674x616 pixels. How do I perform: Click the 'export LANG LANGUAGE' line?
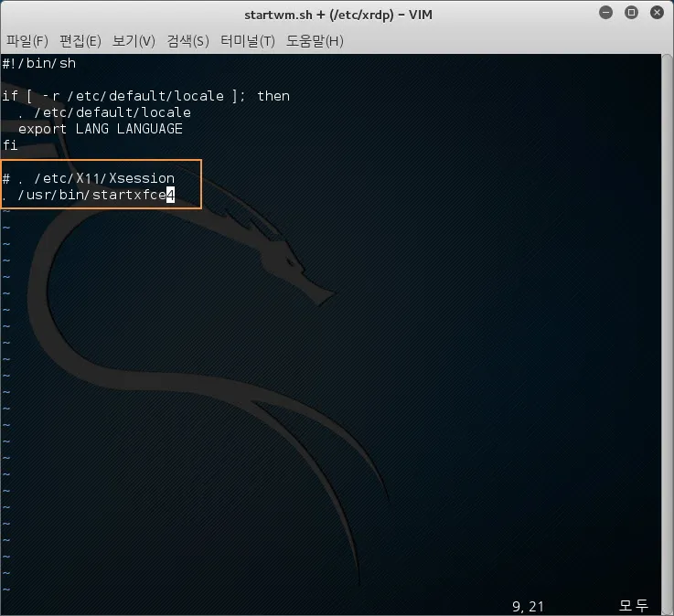tap(101, 129)
